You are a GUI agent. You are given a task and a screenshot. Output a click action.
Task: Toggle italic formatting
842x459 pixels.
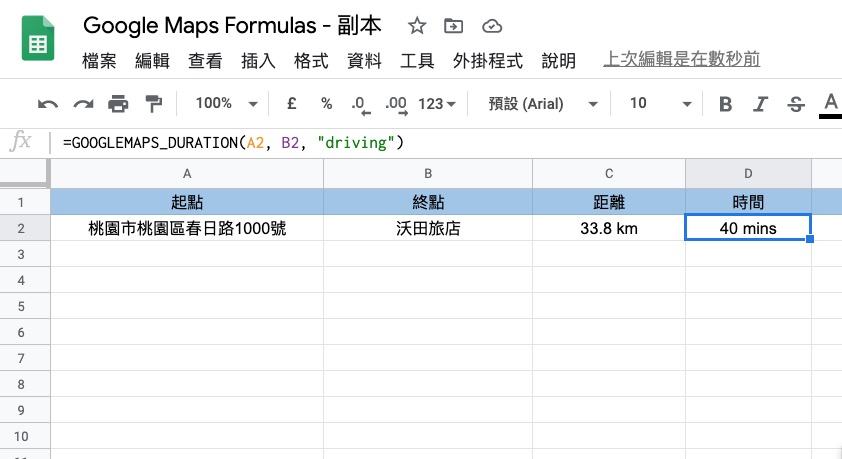point(761,104)
